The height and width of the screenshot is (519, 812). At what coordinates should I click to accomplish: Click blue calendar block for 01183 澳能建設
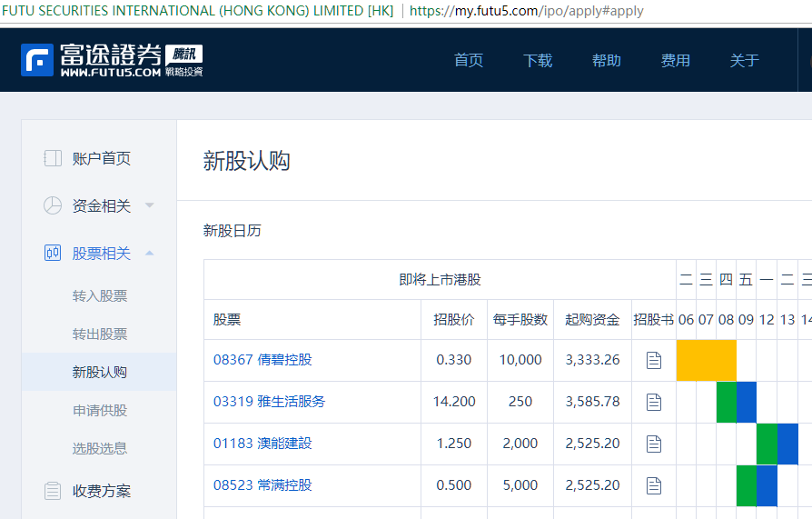click(787, 444)
